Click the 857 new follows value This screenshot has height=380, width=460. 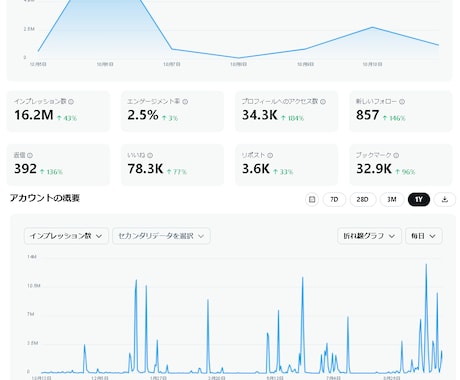point(367,115)
